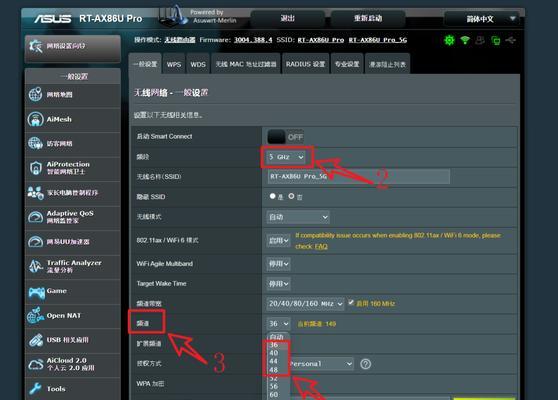Switch to wireless MAC filter tab

246,64
